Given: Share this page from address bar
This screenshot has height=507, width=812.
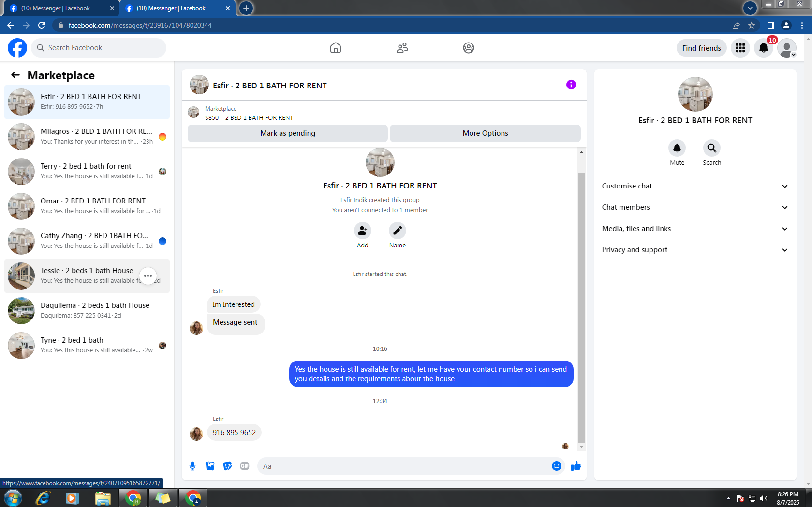Looking at the screenshot, I should [736, 25].
